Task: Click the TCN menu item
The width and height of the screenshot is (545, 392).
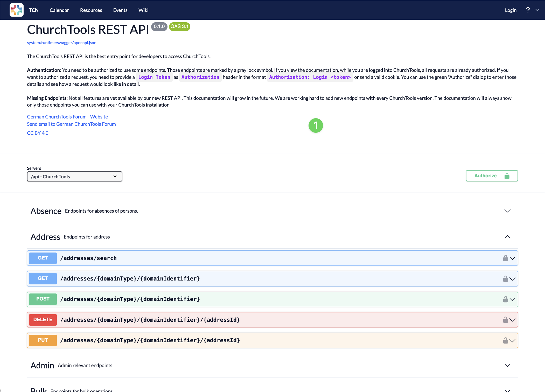Action: 34,10
